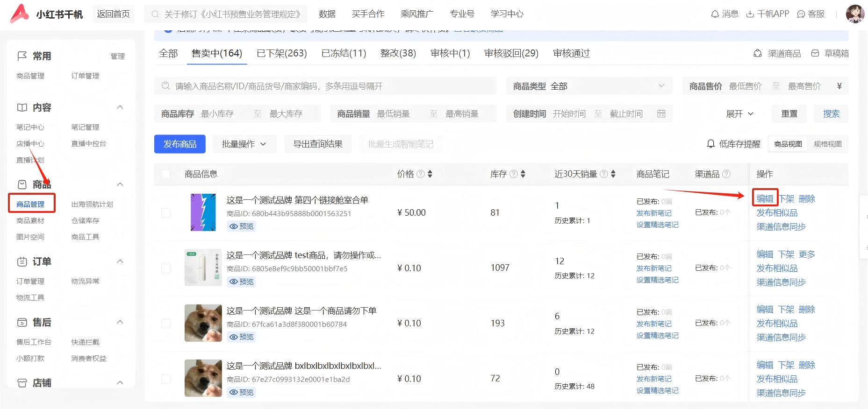This screenshot has height=409, width=868.
Task: Open 仓储库存 in sidebar
Action: [x=85, y=220]
